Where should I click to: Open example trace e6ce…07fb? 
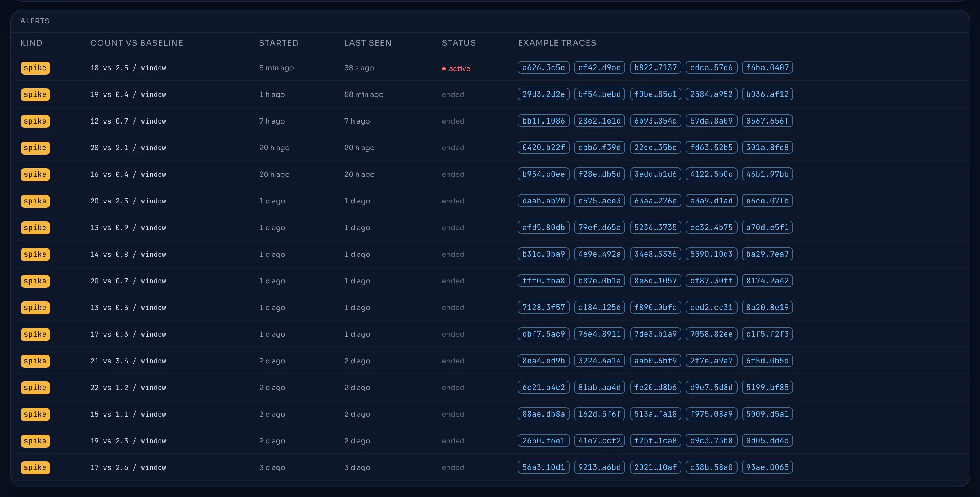(767, 201)
